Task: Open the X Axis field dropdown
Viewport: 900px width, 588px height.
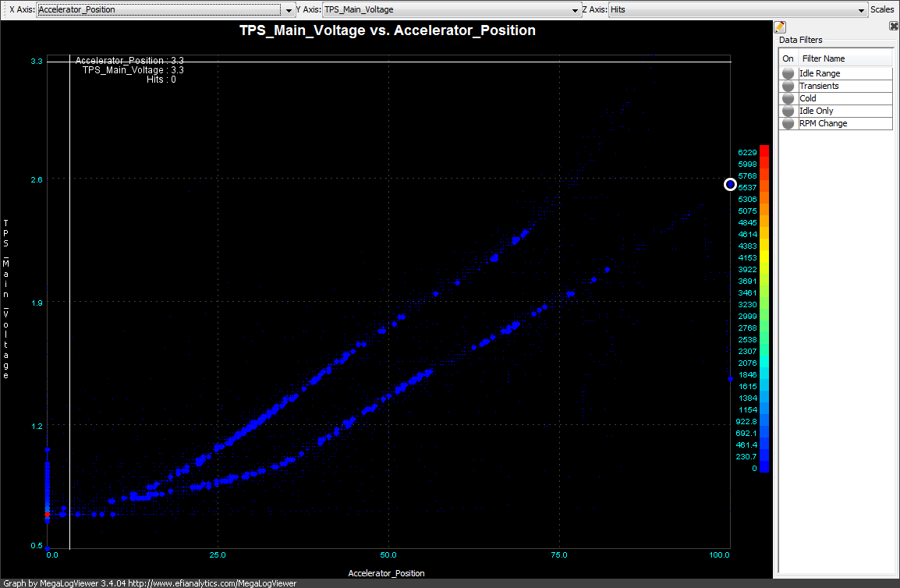Action: coord(289,10)
